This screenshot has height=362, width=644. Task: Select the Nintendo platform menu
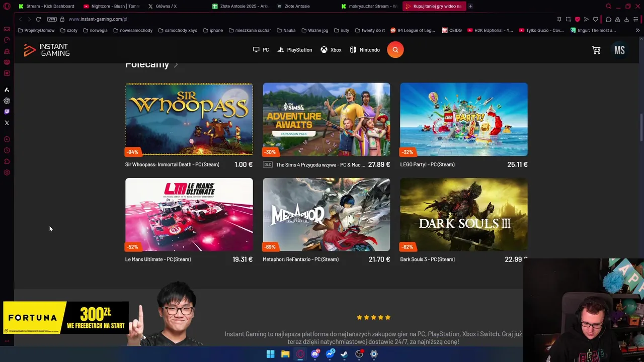[365, 50]
